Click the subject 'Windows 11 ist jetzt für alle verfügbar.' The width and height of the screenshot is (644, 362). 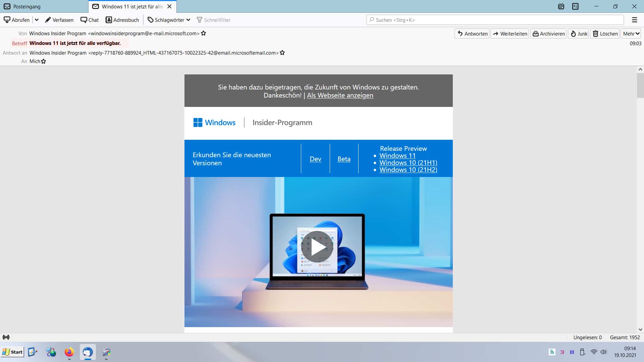point(75,43)
